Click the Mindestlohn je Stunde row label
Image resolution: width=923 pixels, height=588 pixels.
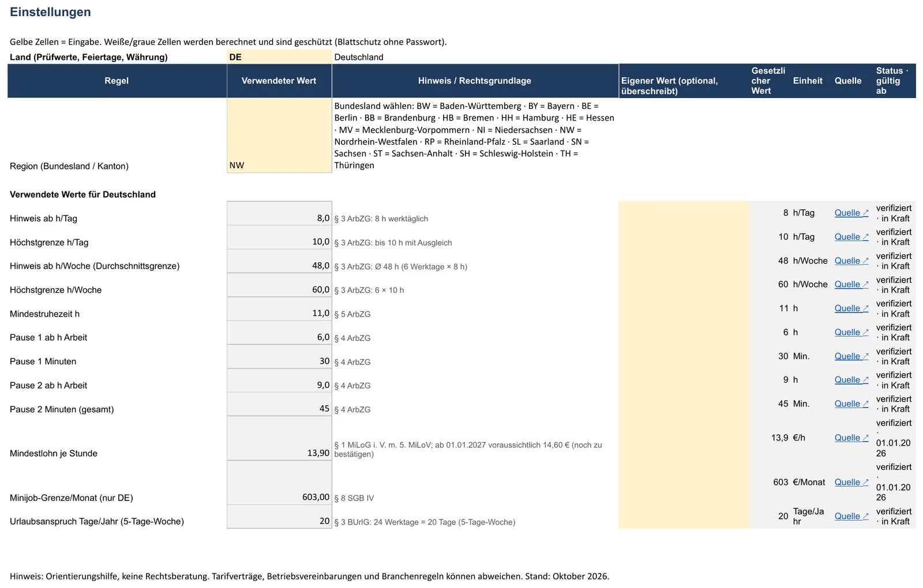[x=54, y=453]
